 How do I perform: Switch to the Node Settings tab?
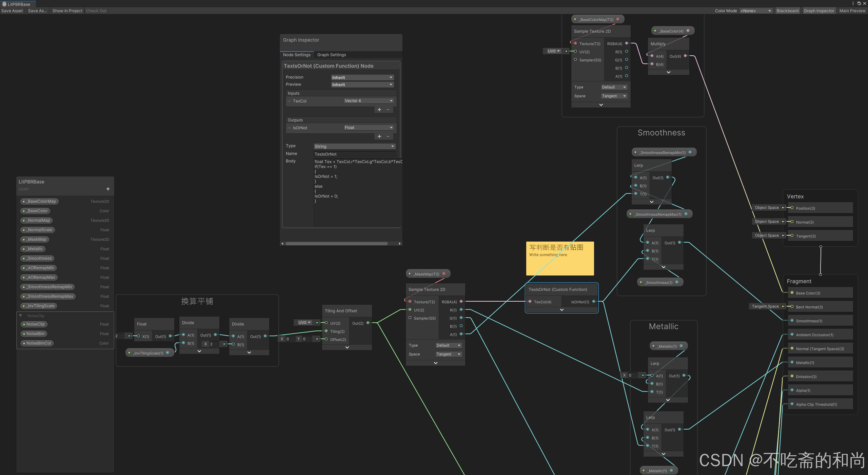point(297,55)
